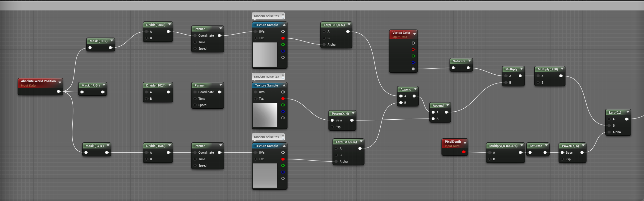Image resolution: width=644 pixels, height=201 pixels.
Task: Click the A input pin on the upper Append node
Action: pos(401,96)
